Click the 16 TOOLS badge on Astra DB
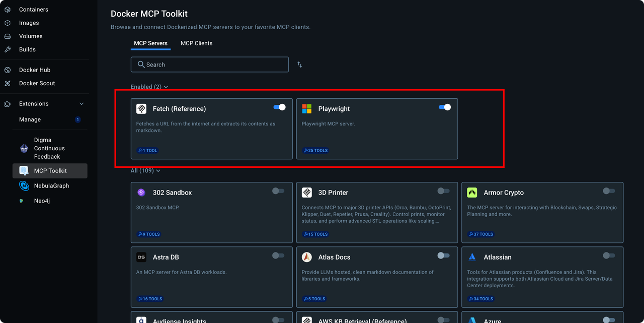This screenshot has width=644, height=323. point(150,299)
